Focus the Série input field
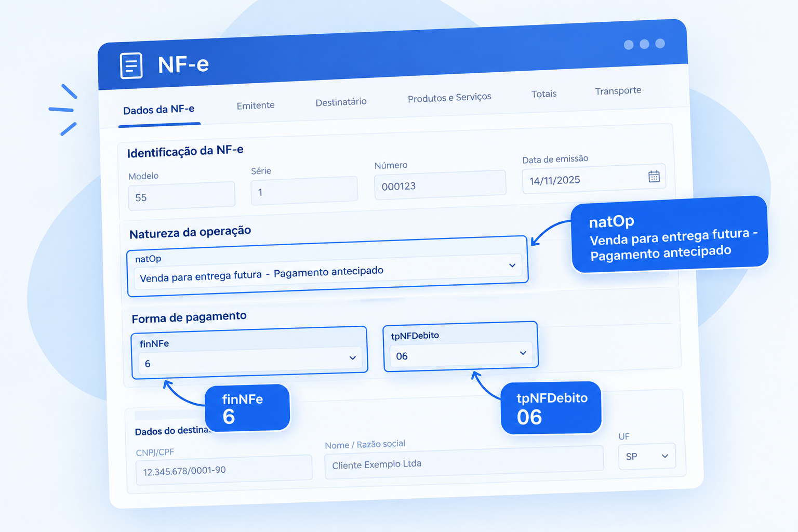Viewport: 798px width, 532px height. click(304, 191)
